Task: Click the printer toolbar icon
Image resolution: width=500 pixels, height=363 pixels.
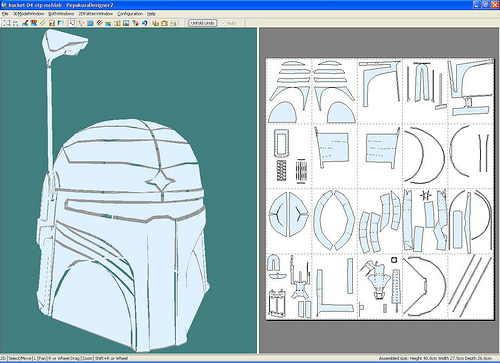Action: 173,23
